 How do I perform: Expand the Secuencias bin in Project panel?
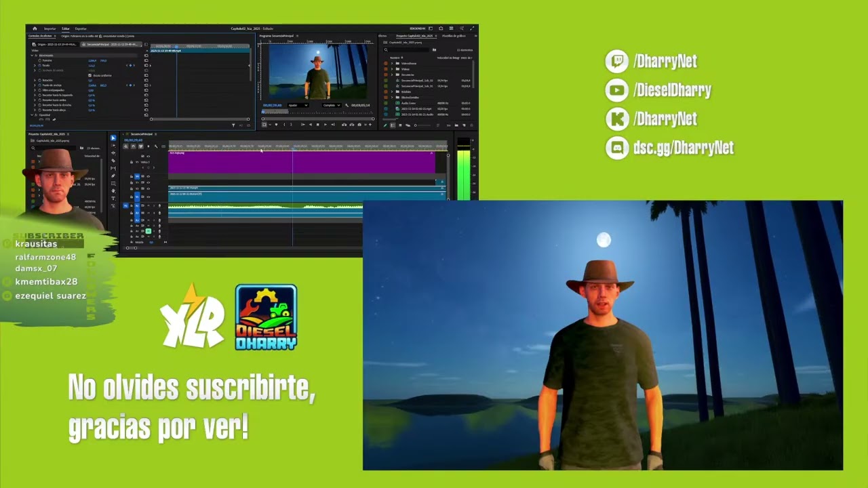[x=392, y=75]
